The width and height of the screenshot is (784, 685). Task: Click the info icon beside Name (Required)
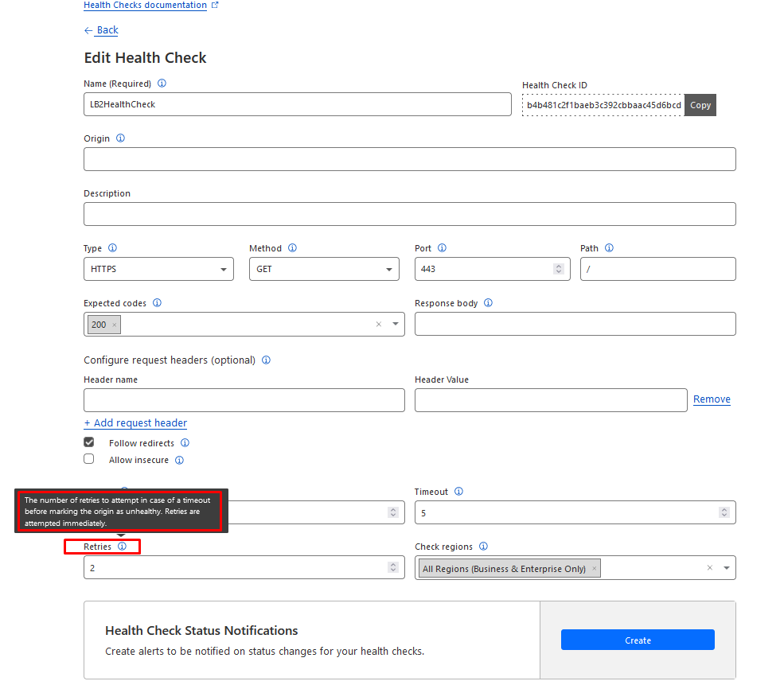[162, 83]
